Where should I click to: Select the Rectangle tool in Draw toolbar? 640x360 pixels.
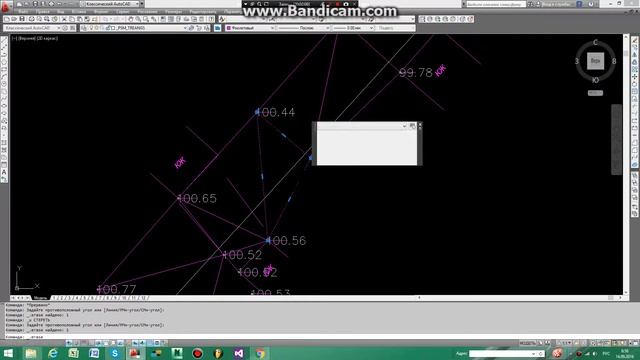[x=4, y=69]
